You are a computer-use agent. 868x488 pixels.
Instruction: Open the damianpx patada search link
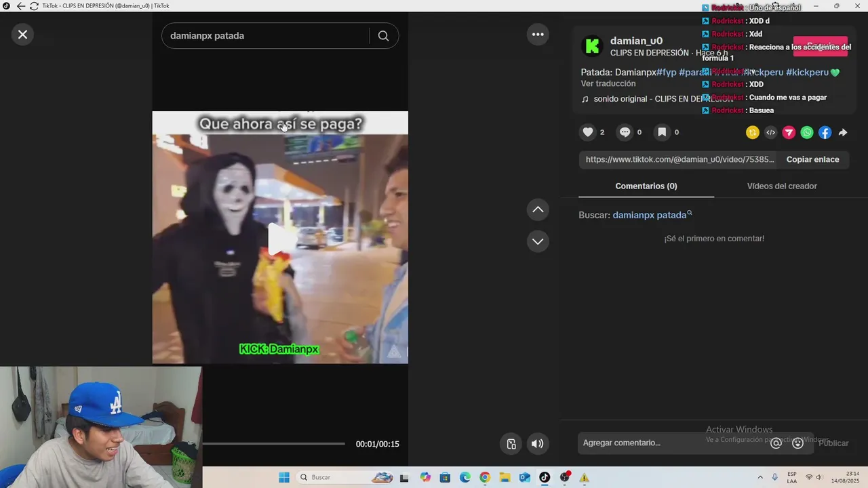click(x=652, y=215)
